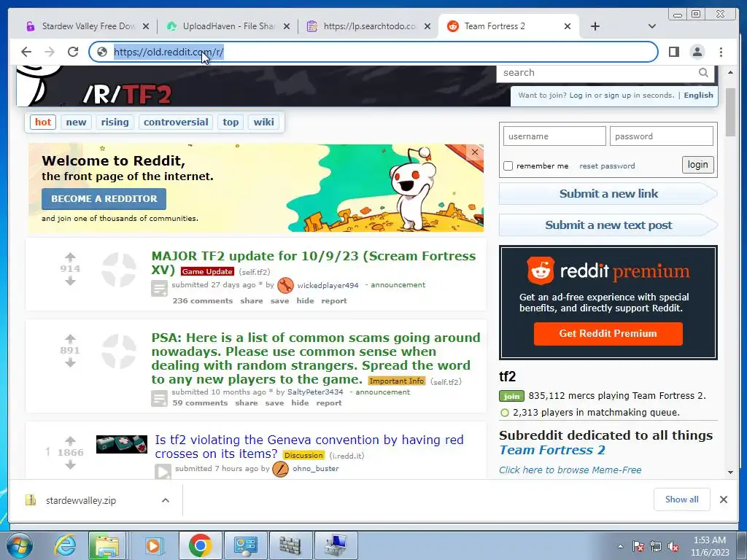747x560 pixels.
Task: Click the page scrollbar down arrow
Action: coord(730,472)
